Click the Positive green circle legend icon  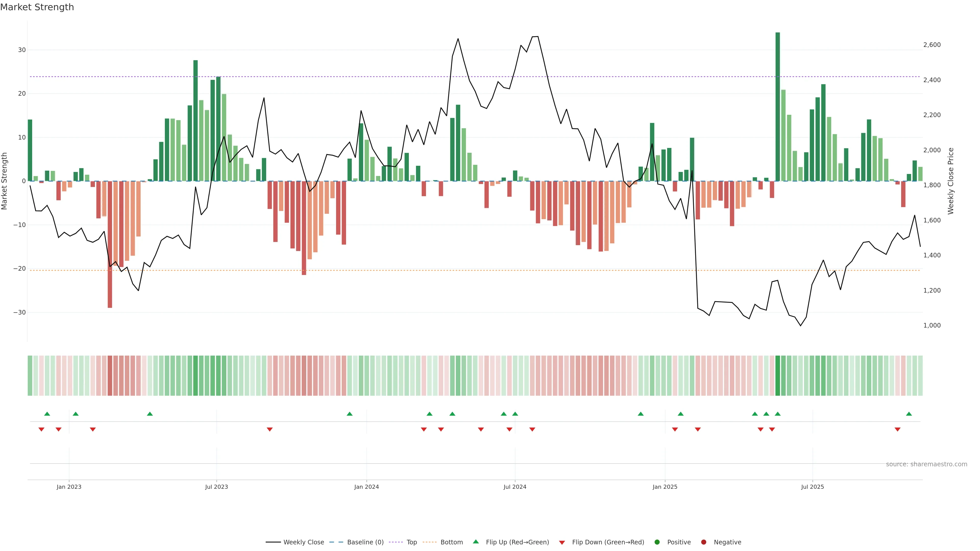click(657, 542)
